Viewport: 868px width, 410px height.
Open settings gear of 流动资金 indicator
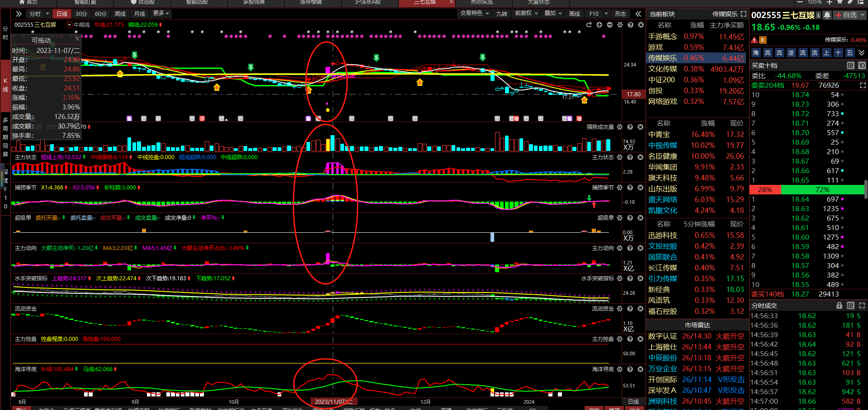620,309
